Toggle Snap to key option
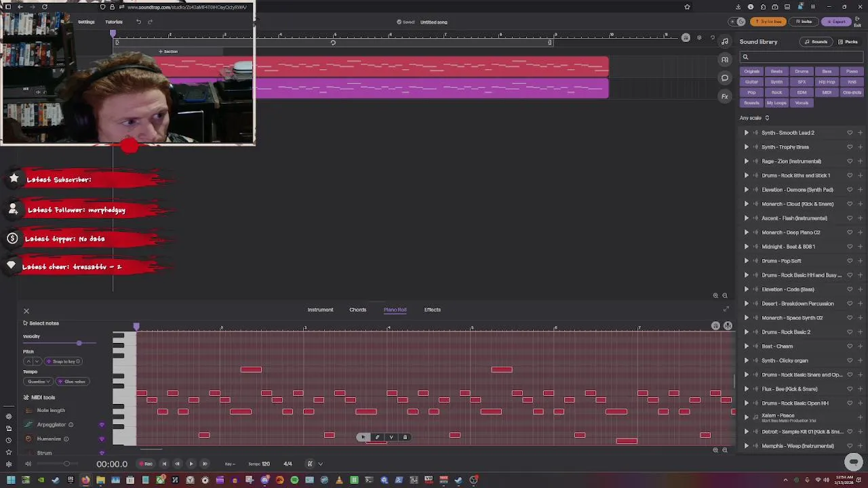Image resolution: width=868 pixels, height=488 pixels. point(64,361)
